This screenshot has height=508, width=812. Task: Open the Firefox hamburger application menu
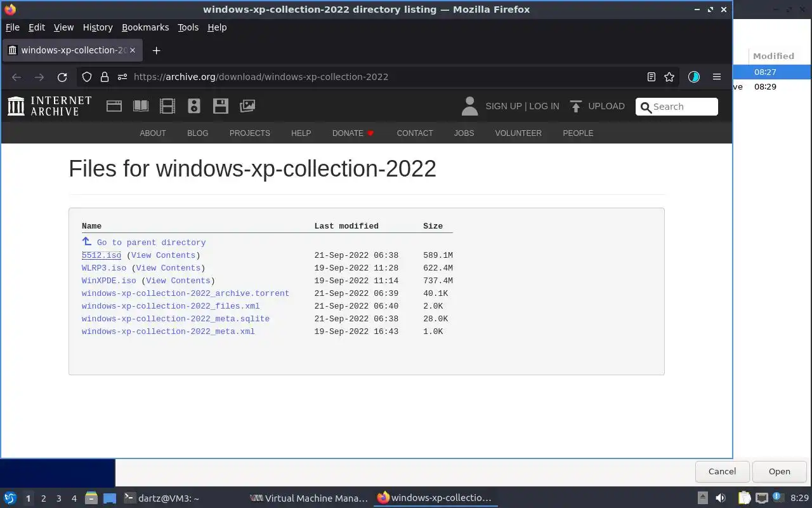(x=717, y=77)
